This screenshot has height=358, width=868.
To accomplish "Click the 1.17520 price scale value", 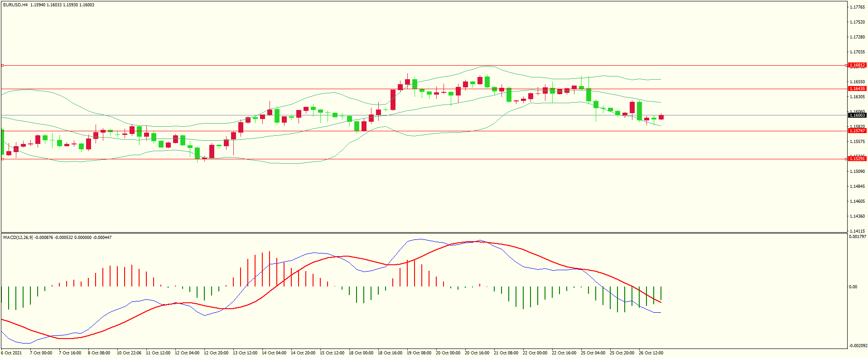I will point(858,22).
